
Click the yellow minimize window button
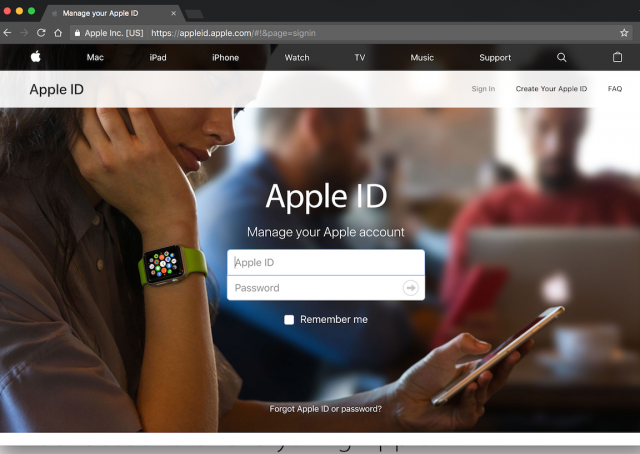tap(19, 11)
